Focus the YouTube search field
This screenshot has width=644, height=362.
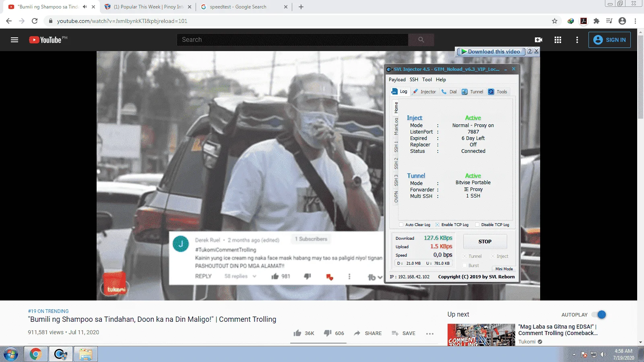293,40
